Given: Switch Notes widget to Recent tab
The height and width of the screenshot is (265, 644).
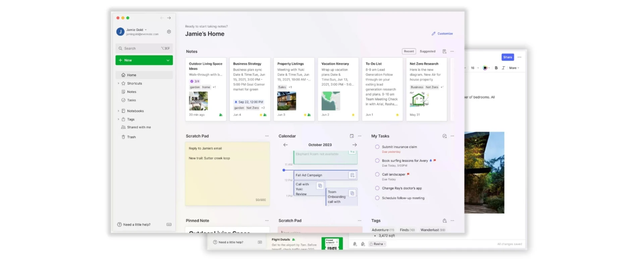Looking at the screenshot, I should point(409,51).
